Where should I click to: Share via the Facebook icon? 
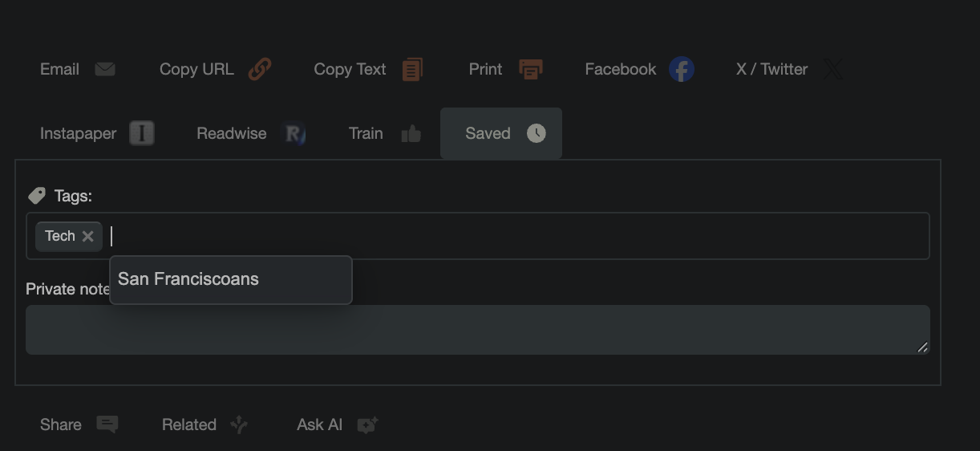[681, 70]
